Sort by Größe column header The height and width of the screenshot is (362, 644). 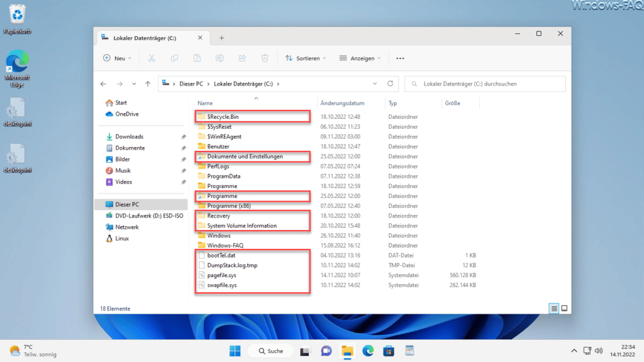click(x=452, y=103)
